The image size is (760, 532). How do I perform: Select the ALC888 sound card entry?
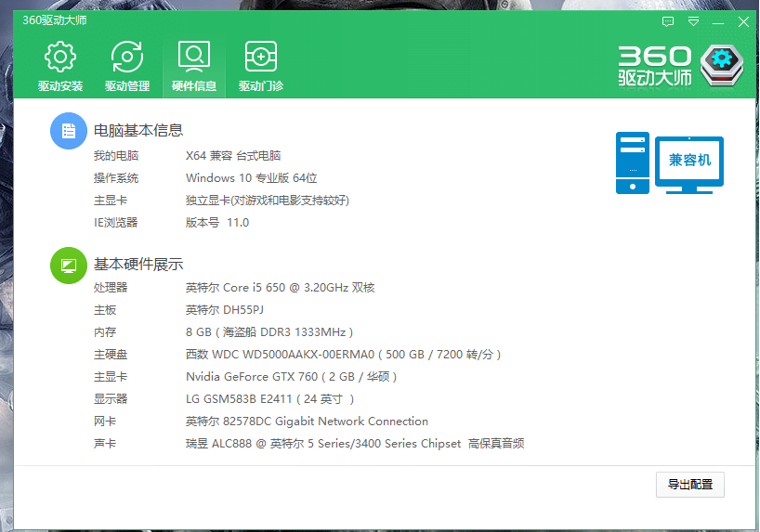pyautogui.click(x=354, y=444)
